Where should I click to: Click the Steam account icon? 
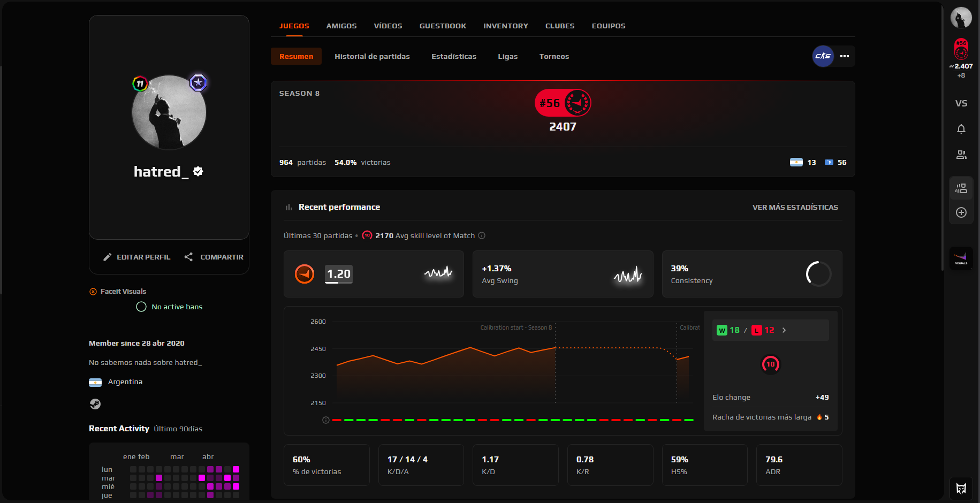(95, 404)
